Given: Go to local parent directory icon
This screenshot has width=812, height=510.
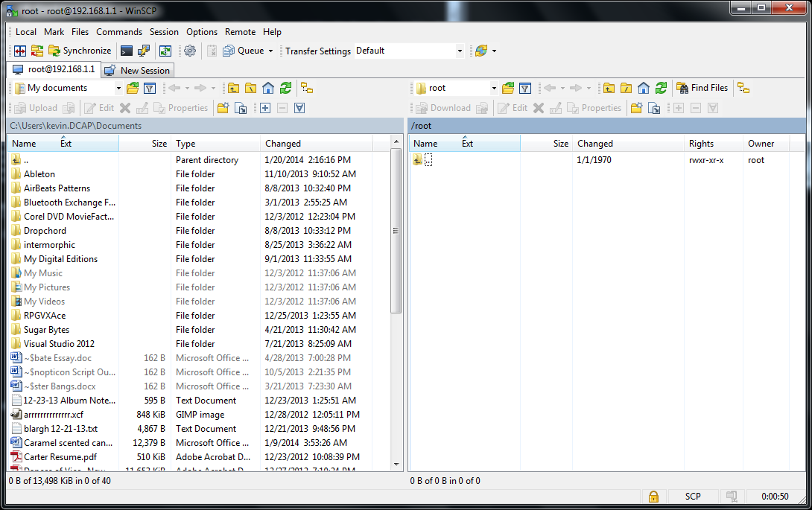Looking at the screenshot, I should pyautogui.click(x=234, y=88).
